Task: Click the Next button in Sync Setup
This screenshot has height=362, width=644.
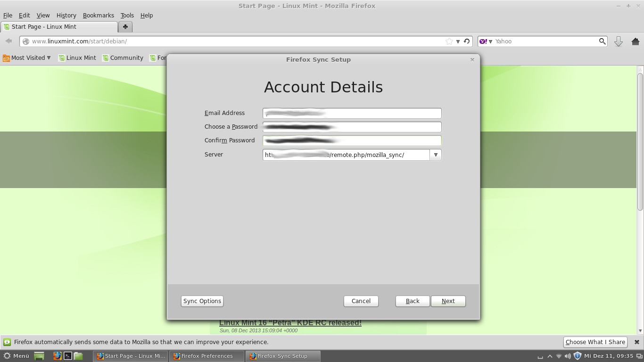Action: (448, 301)
